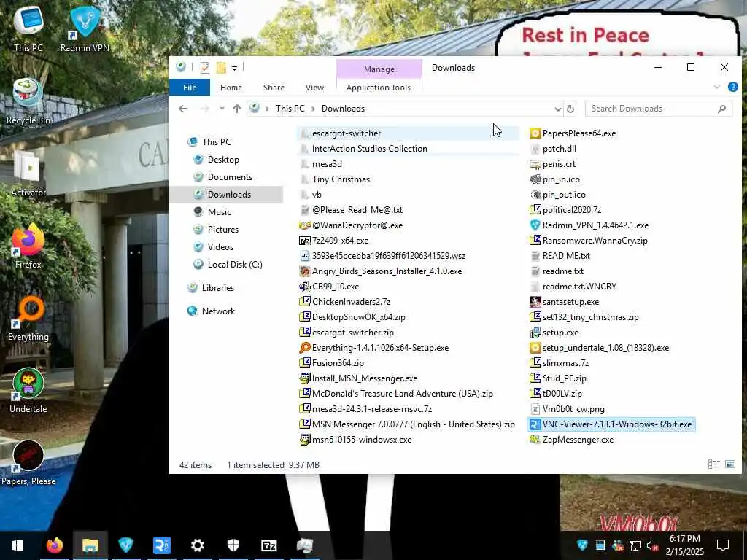Go up one folder level

[x=237, y=109]
